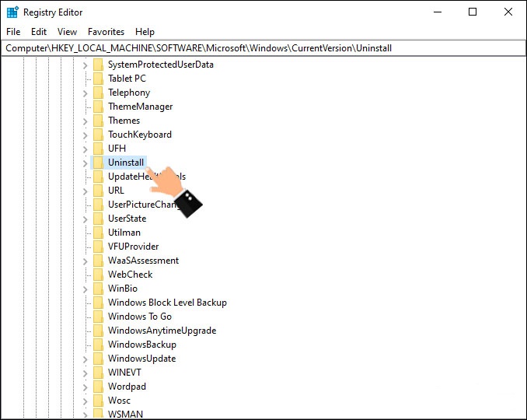This screenshot has height=420, width=527.
Task: Select the VFUProvider key label
Action: pos(133,247)
